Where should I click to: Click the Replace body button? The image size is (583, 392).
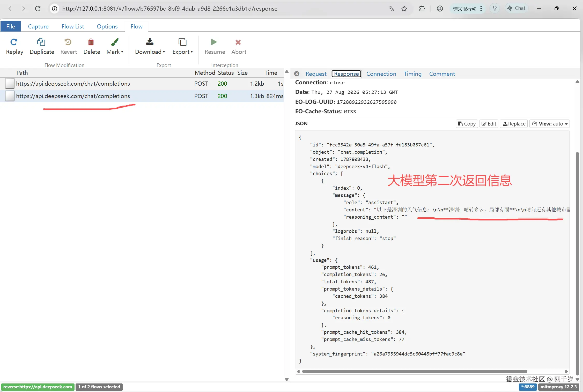click(x=514, y=124)
